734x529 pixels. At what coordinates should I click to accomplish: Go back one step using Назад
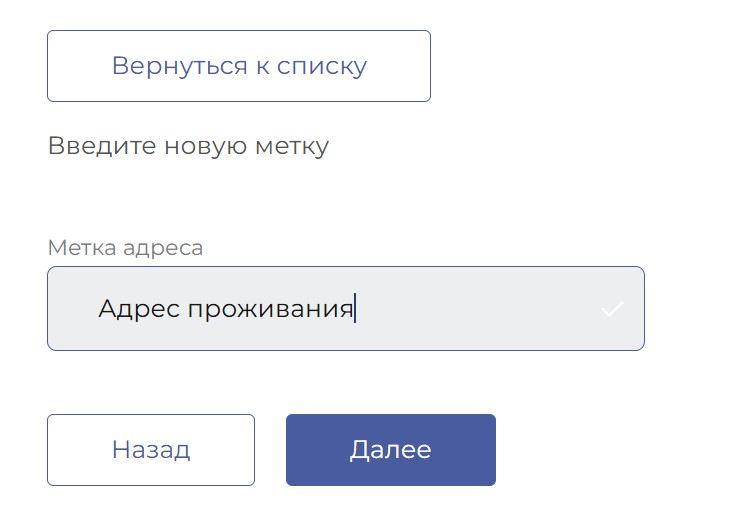[x=151, y=450]
